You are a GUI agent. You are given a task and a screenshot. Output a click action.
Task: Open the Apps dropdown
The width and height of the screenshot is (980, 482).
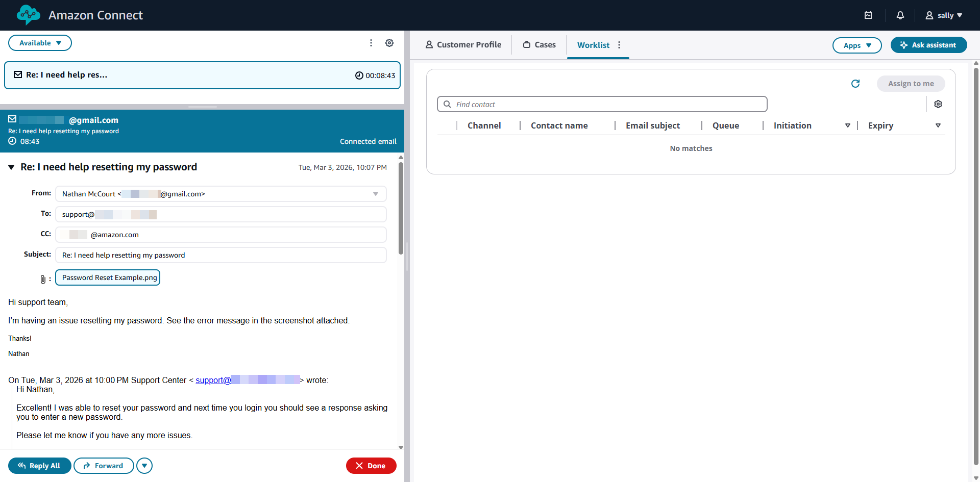point(856,45)
